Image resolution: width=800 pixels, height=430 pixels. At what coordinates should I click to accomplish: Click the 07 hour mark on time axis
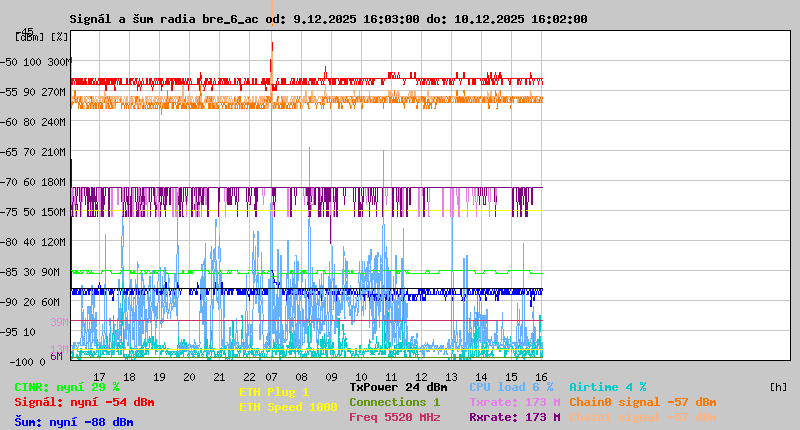pos(272,377)
